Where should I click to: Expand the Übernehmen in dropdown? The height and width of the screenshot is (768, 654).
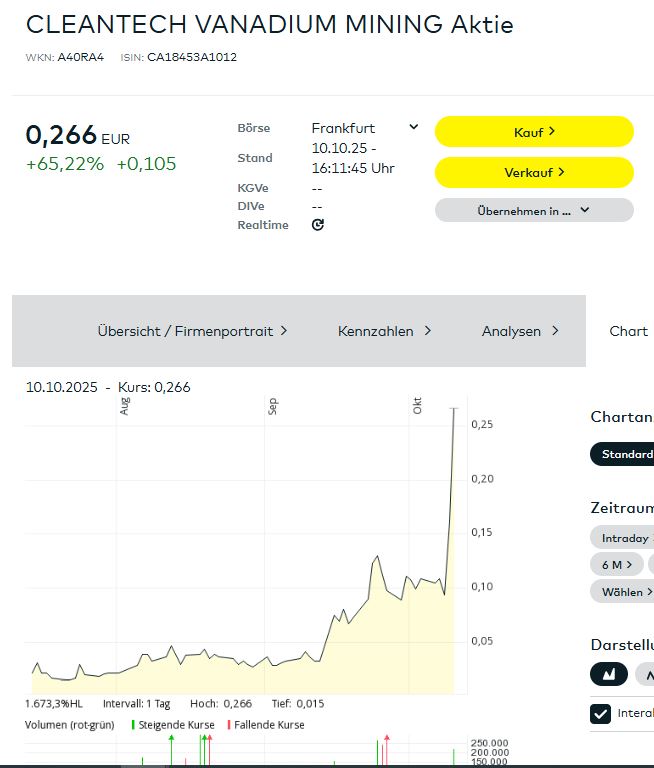[x=534, y=210]
